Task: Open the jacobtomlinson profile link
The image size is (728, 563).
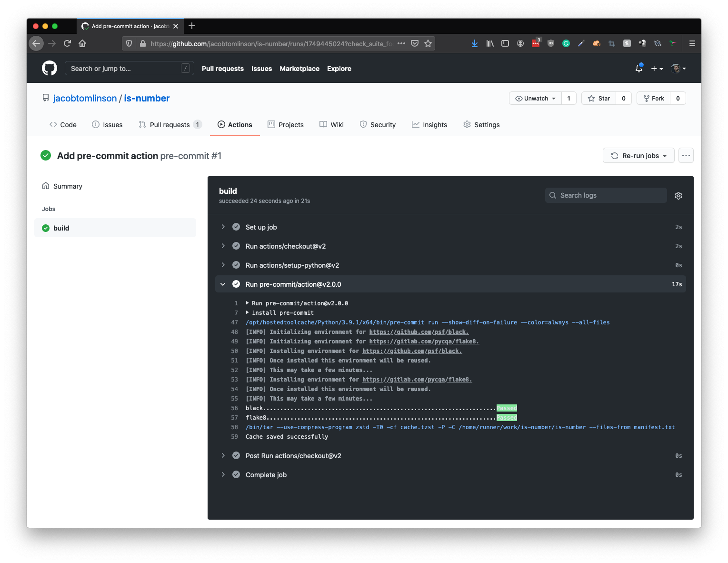Action: [x=85, y=98]
